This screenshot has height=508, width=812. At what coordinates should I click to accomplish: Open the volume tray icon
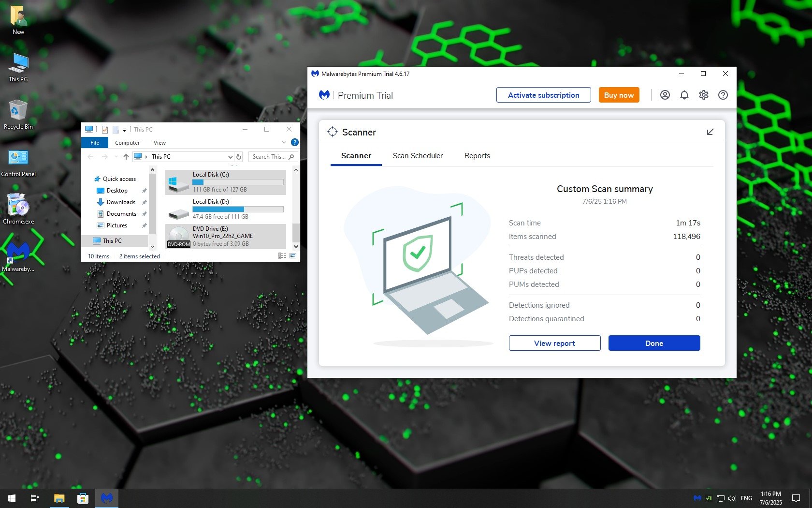pos(732,498)
